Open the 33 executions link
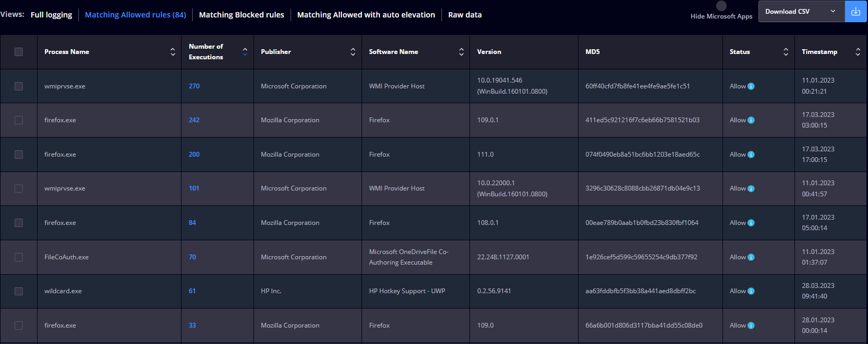The image size is (868, 344). click(192, 325)
